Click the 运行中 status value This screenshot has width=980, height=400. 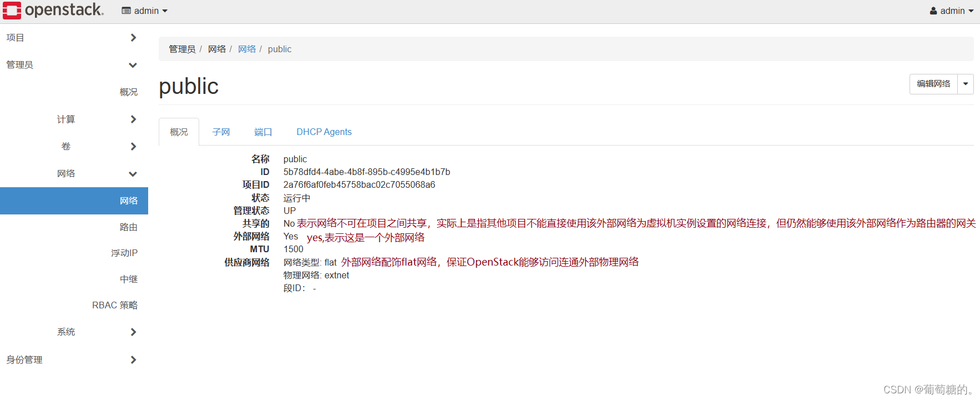point(297,198)
